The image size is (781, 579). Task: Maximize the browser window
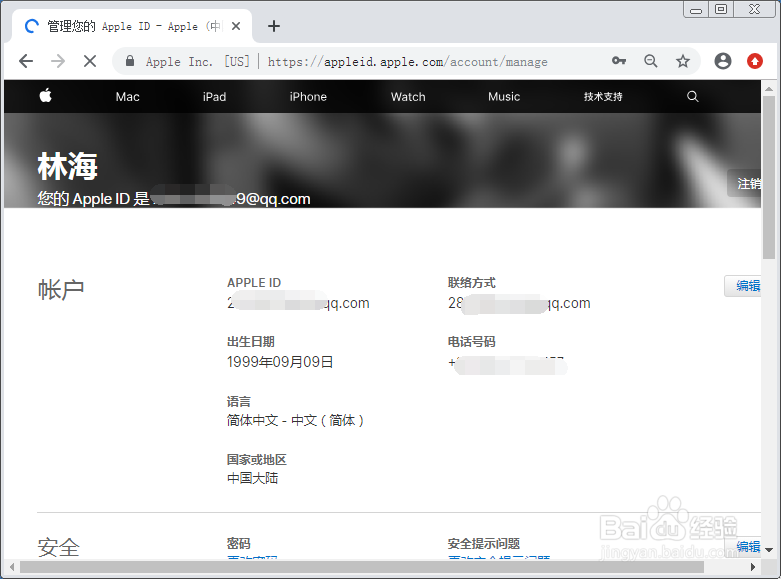pos(721,9)
